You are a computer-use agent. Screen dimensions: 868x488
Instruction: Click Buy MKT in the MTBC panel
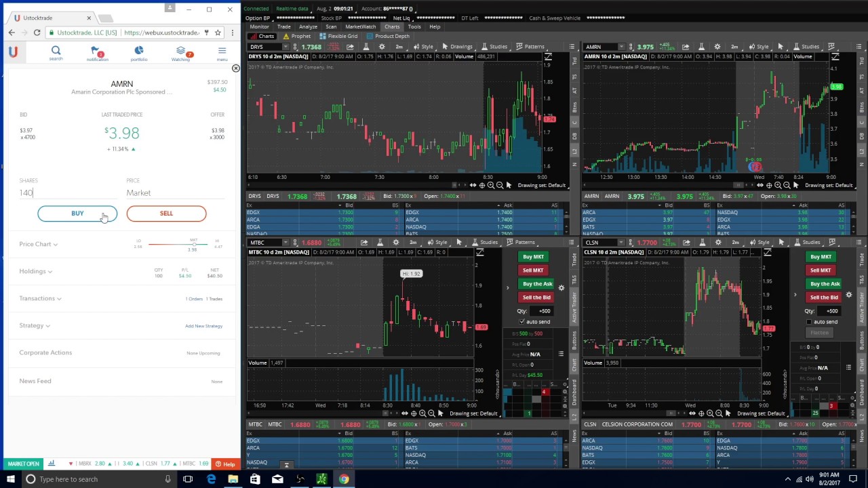point(533,256)
